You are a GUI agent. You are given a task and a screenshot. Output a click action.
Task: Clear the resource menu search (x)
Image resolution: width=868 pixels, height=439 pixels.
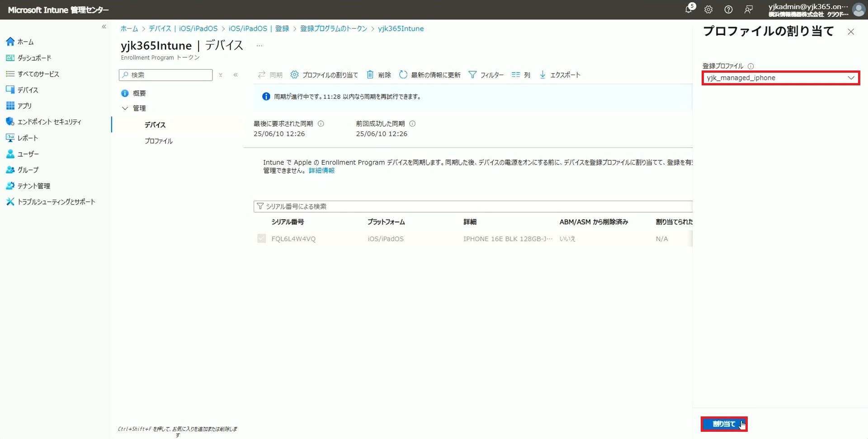coord(221,75)
